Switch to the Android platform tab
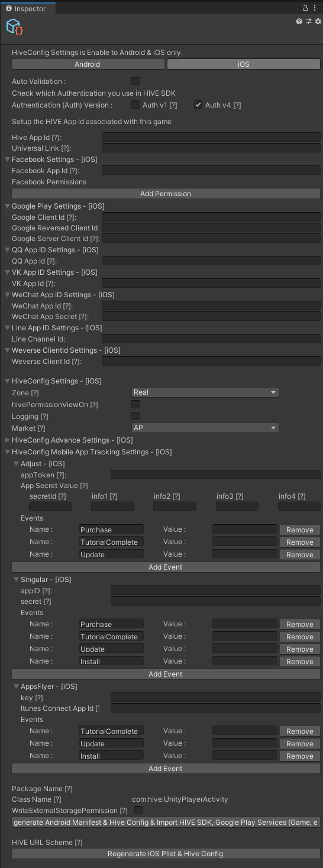Viewport: 323px width, 868px height. 88,64
